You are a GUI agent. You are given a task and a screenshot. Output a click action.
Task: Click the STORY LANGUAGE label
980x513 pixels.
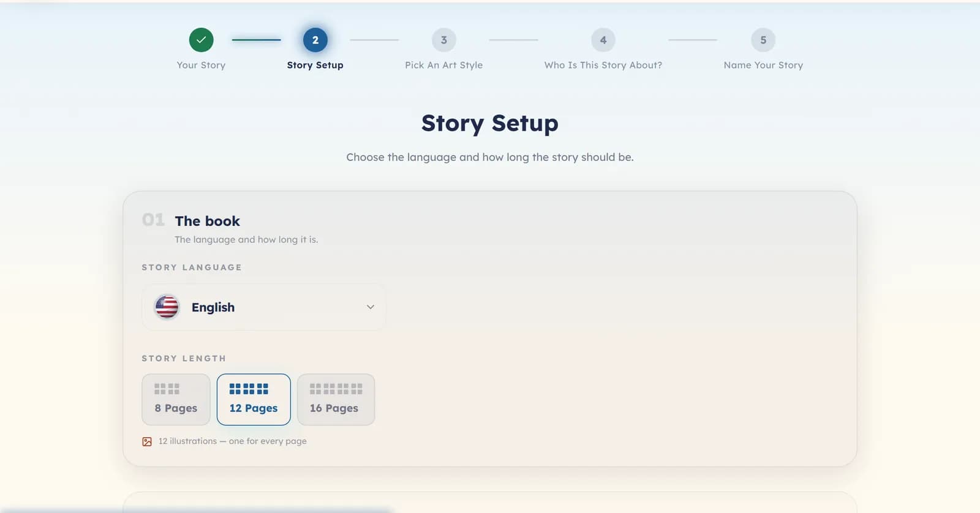192,268
